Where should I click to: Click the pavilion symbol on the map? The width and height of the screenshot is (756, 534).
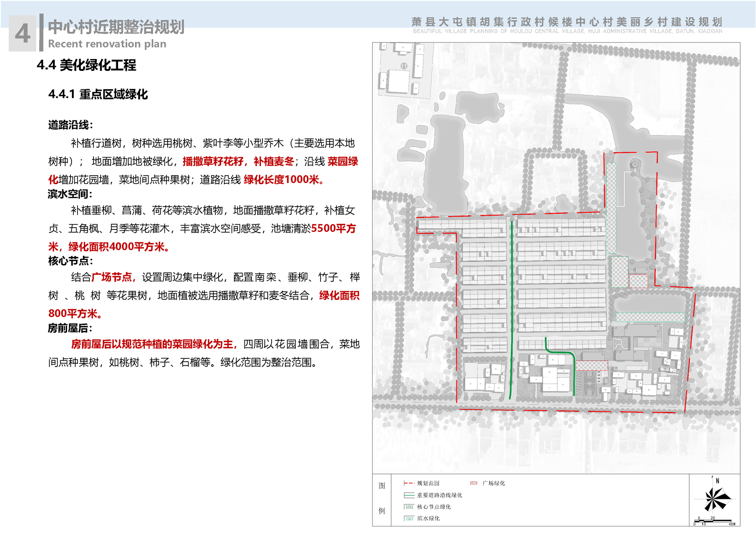[x=634, y=165]
